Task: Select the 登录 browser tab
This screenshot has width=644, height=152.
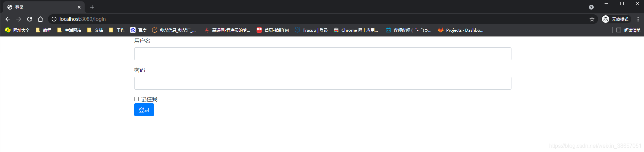Action: (44, 7)
